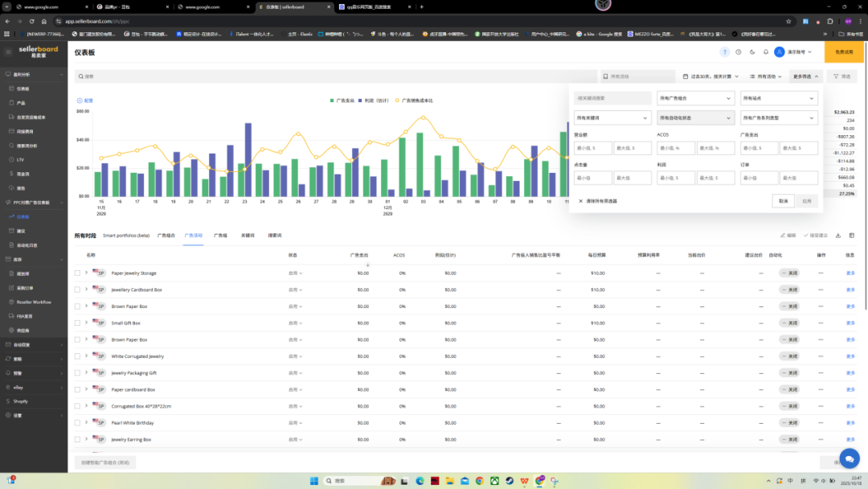Click the clock history icon in header
Viewport: 868px width, 489px height.
pyautogui.click(x=739, y=51)
